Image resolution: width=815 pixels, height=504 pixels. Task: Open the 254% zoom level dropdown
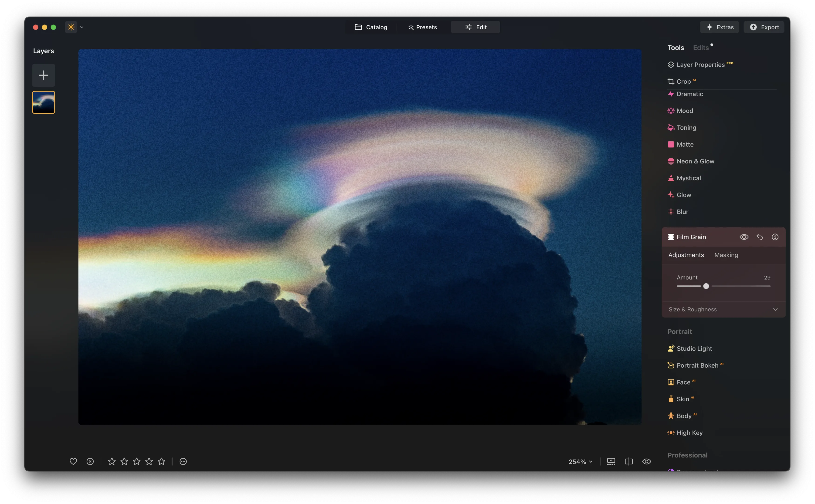[580, 462]
